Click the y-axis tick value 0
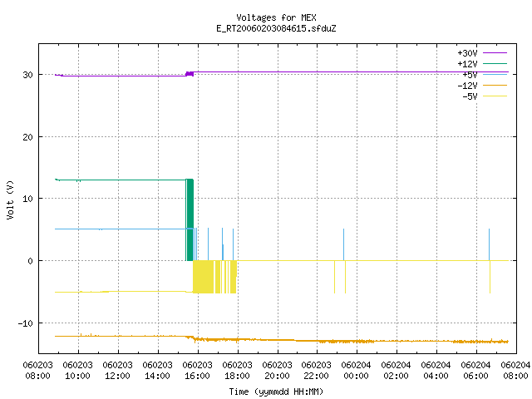Viewport: 532px width, 399px height. click(x=31, y=261)
